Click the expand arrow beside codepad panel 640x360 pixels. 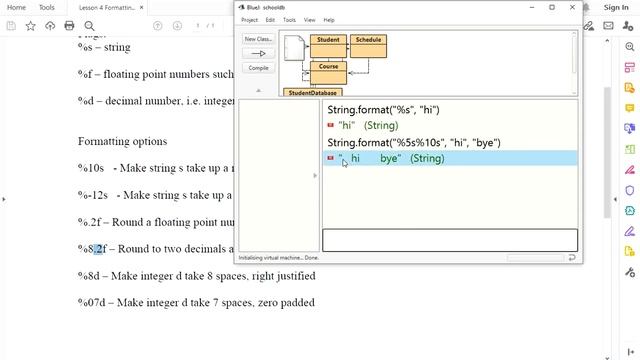click(x=315, y=176)
